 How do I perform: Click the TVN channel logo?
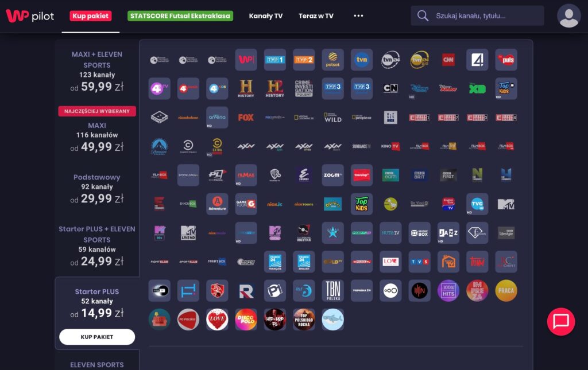tap(362, 60)
